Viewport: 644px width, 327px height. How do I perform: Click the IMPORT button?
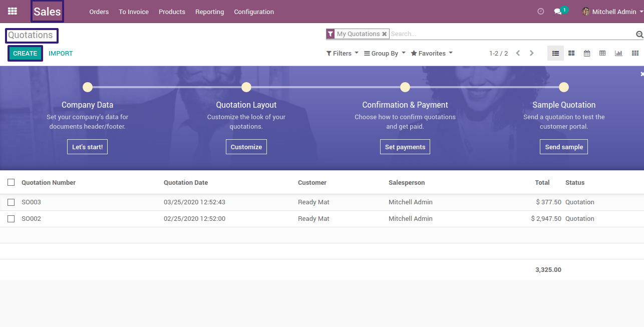(x=61, y=53)
